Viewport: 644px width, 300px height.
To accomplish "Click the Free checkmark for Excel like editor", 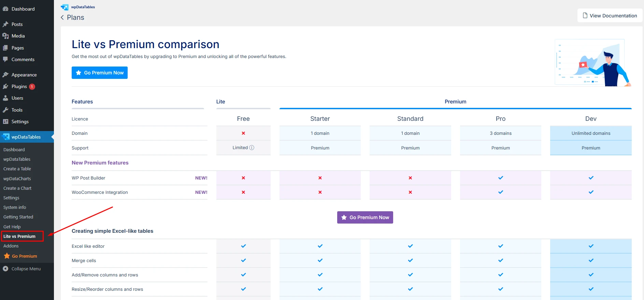I will pos(243,246).
